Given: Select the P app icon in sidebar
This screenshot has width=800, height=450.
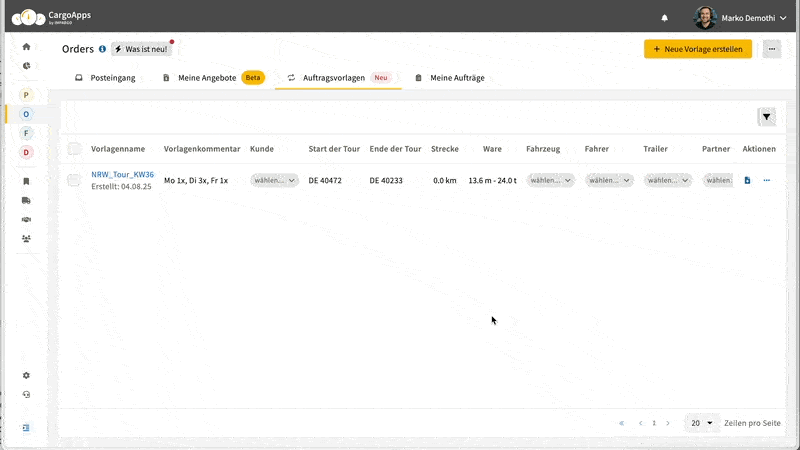Looking at the screenshot, I should (26, 95).
